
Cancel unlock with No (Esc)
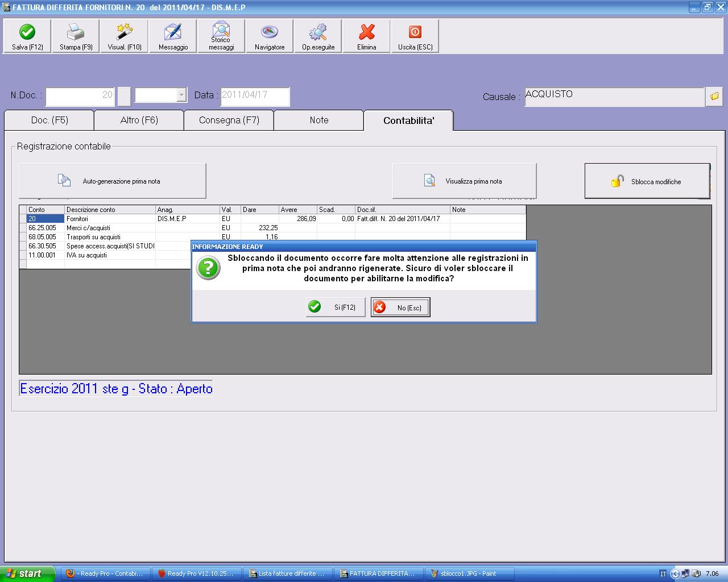[x=400, y=307]
